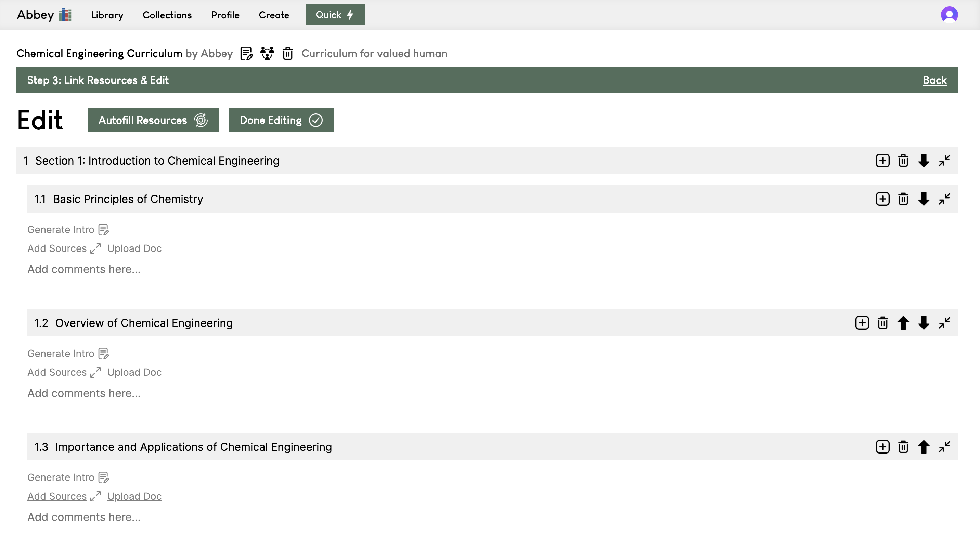980x536 pixels.
Task: Click the comments field under section 1.2
Action: coord(84,393)
